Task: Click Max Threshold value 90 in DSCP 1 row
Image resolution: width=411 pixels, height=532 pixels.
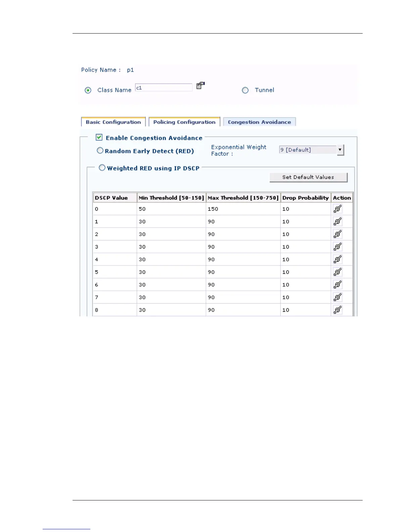Action: (x=211, y=222)
